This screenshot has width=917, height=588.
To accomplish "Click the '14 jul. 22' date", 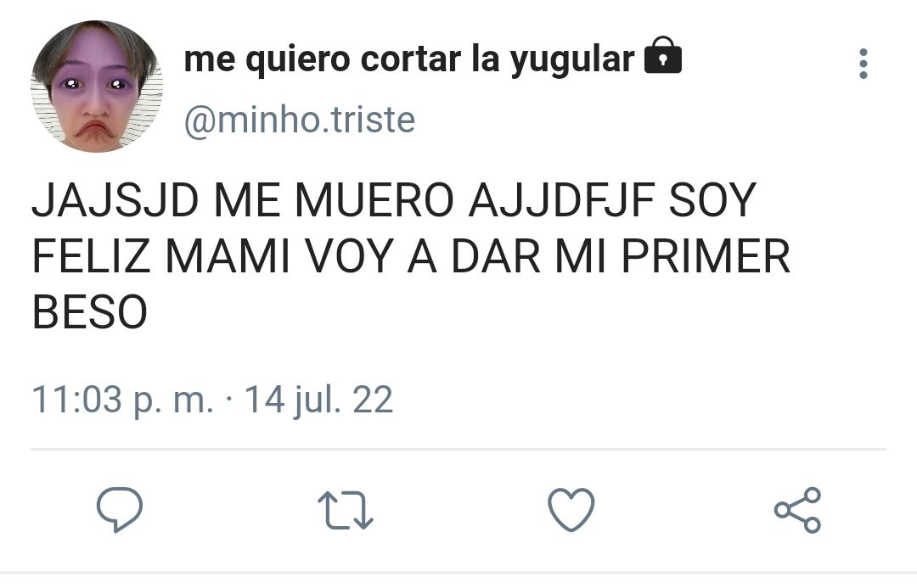I will click(x=318, y=400).
